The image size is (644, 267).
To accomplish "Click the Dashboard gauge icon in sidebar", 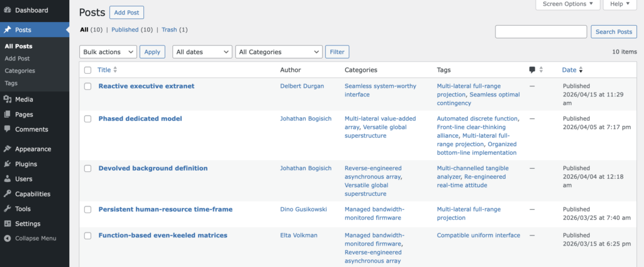I will point(7,11).
